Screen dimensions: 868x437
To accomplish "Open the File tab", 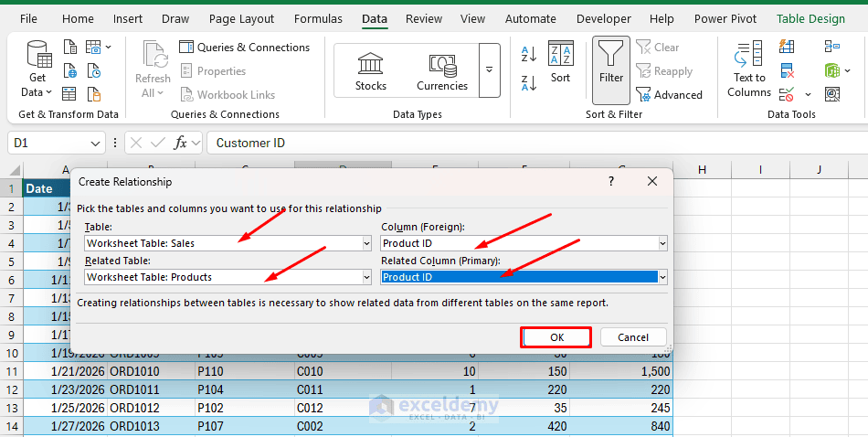I will click(x=28, y=19).
